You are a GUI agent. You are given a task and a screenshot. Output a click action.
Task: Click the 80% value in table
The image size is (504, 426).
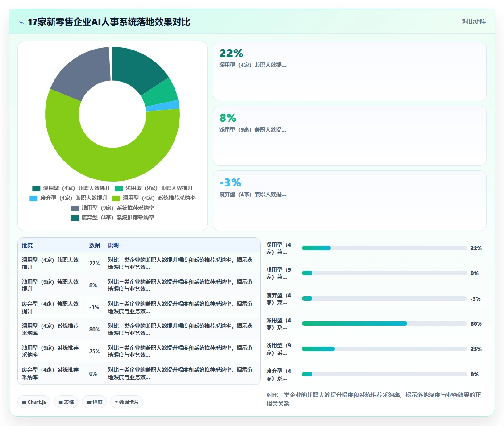[95, 330]
